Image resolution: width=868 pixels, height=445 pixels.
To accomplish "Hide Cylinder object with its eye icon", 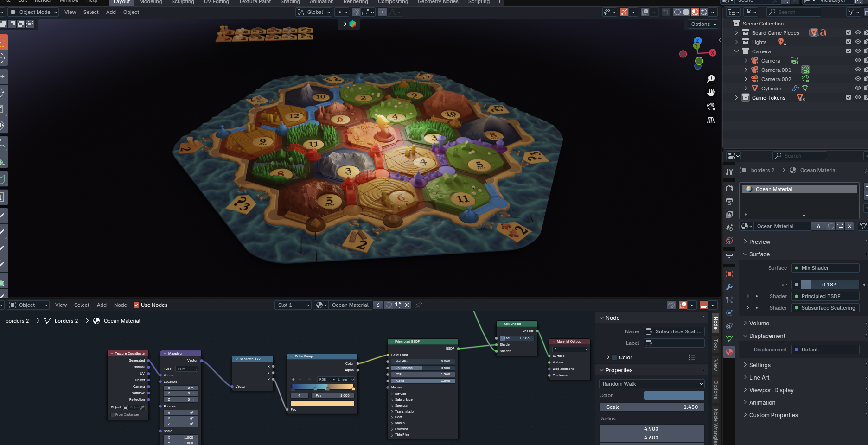I will pyautogui.click(x=858, y=89).
